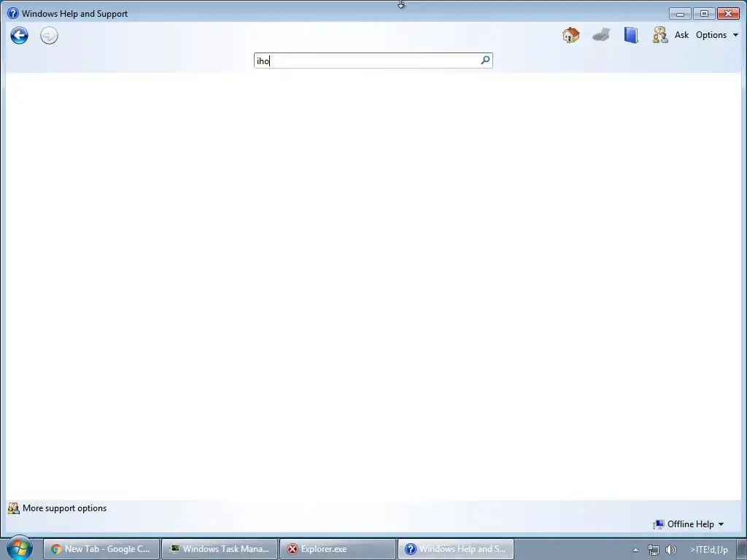The height and width of the screenshot is (560, 747).
Task: Show hidden tray icons arrow
Action: pyautogui.click(x=635, y=550)
